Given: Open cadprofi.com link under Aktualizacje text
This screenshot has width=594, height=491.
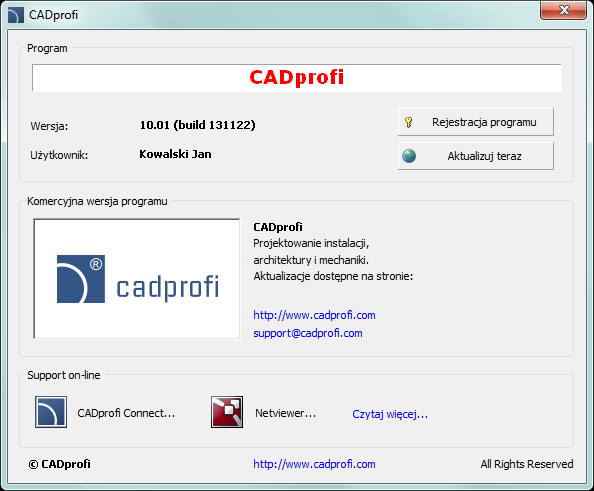Looking at the screenshot, I should [x=314, y=315].
